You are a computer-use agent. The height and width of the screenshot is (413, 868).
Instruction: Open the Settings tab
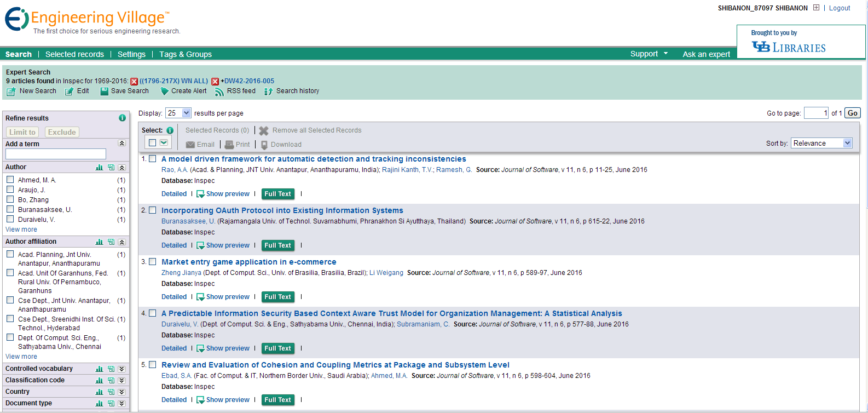pos(131,54)
